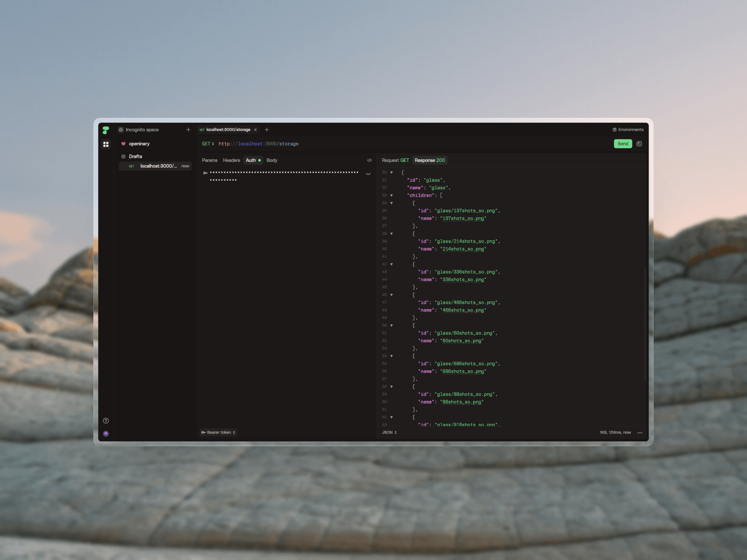Click the help question mark icon
The width and height of the screenshot is (747, 560).
tap(106, 421)
